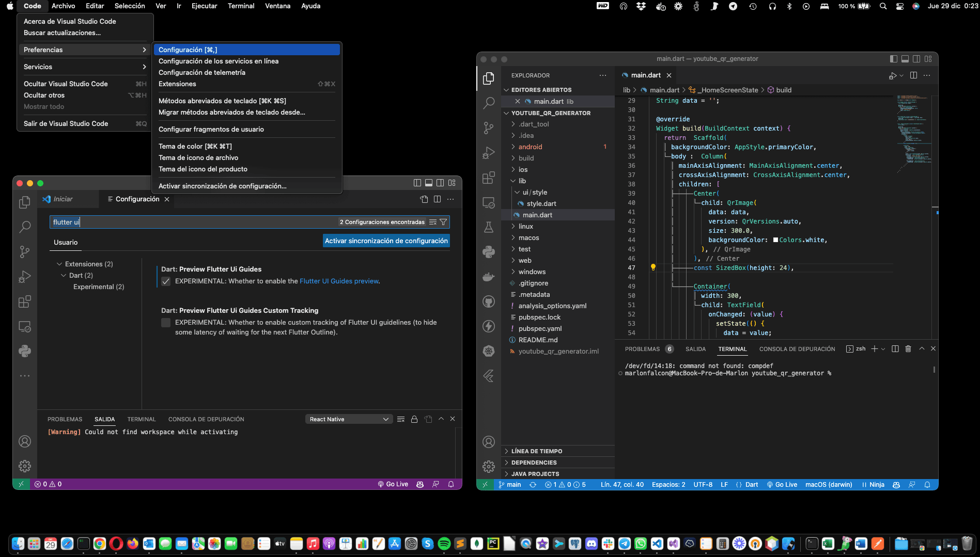Toggle panel layout in left window title bar

pos(429,183)
